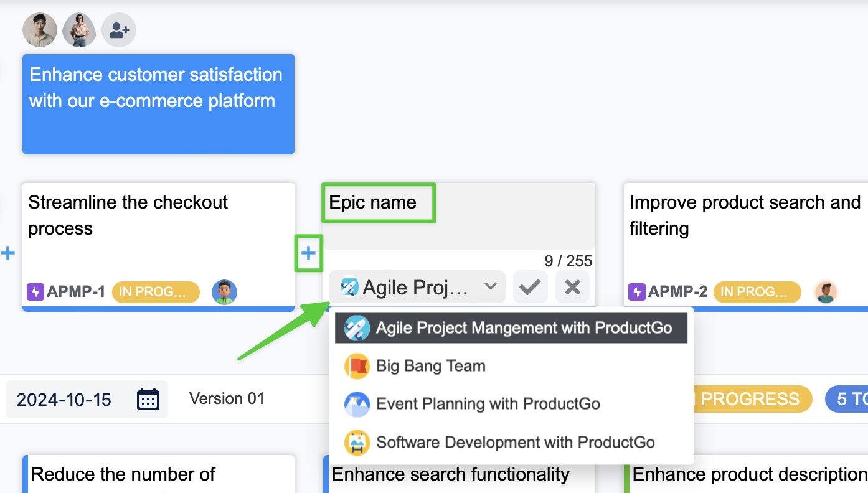Click the APMP-1 epic issue type icon
This screenshot has width=868, height=493.
pyautogui.click(x=35, y=291)
